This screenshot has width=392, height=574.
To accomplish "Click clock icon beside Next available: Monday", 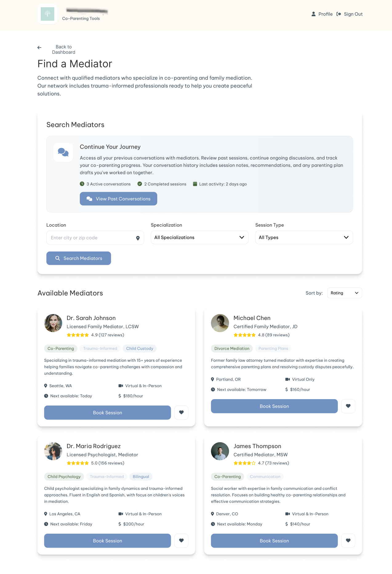I will pos(213,524).
